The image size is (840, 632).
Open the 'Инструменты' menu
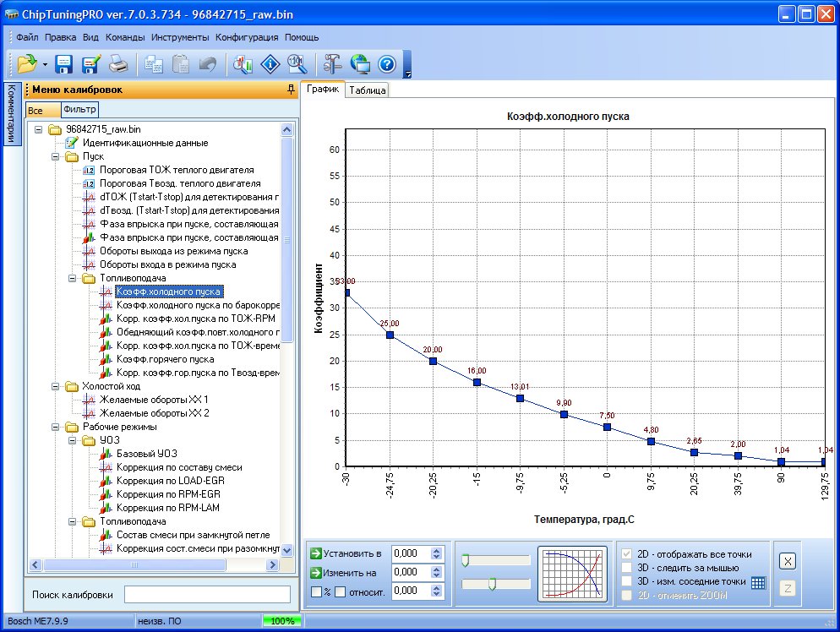click(x=180, y=37)
